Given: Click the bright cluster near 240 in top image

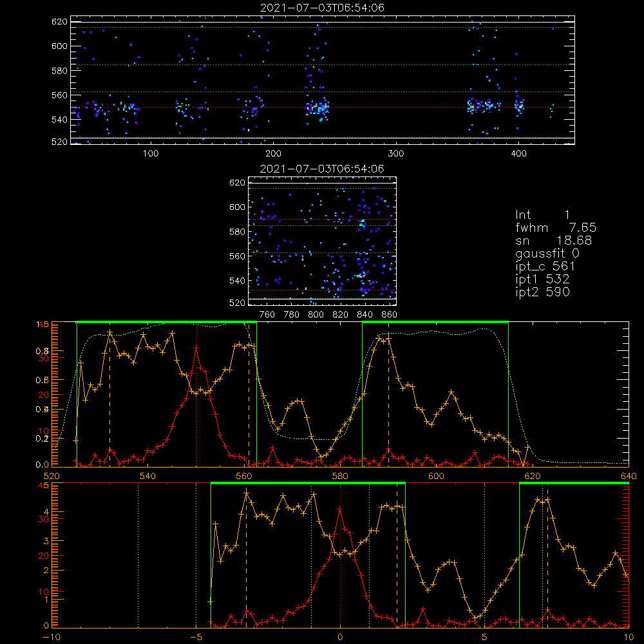Looking at the screenshot, I should [317, 108].
